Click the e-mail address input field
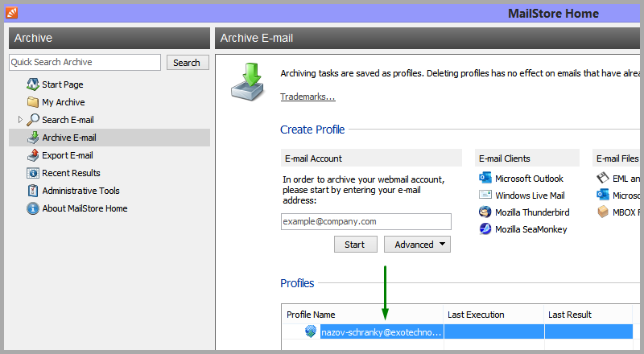 366,221
